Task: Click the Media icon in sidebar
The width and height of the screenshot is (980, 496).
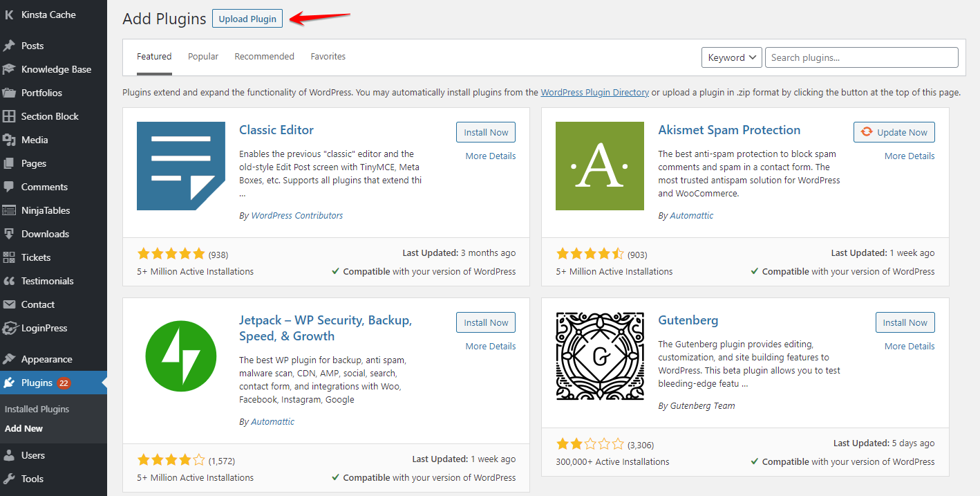Action: (x=9, y=140)
